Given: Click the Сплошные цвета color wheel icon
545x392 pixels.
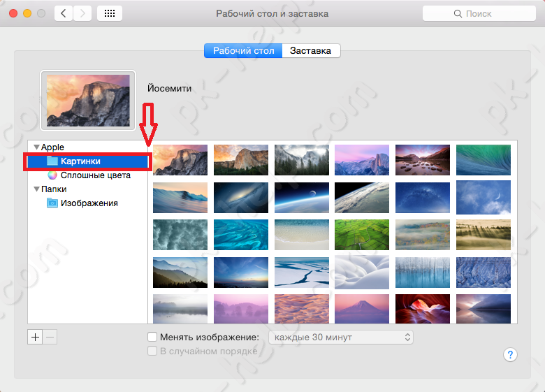Looking at the screenshot, I should [x=52, y=175].
